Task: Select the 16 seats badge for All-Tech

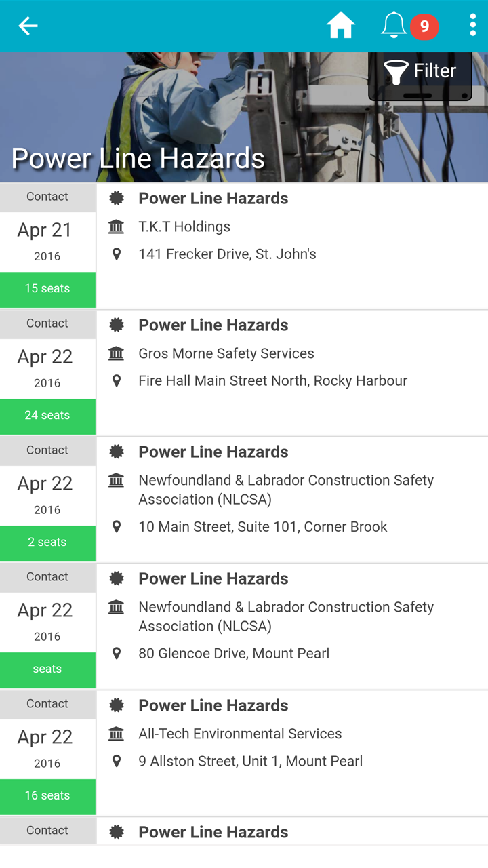Action: pos(47,796)
